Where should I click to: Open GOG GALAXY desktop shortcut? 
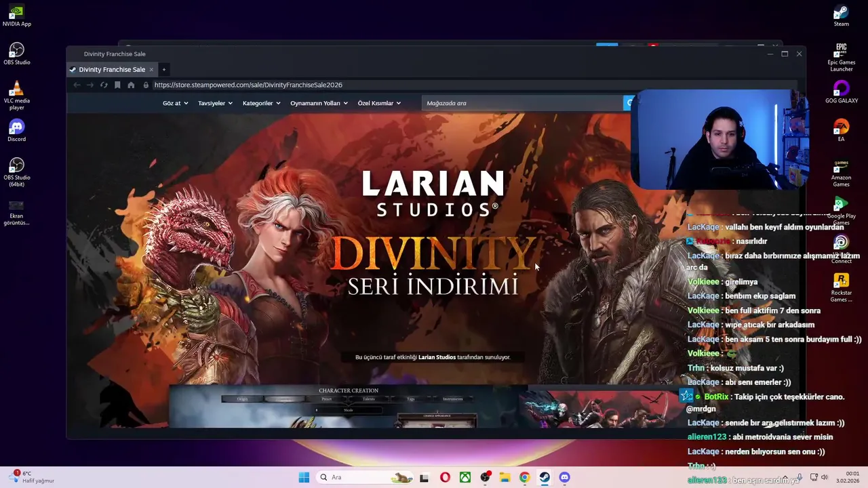point(841,92)
